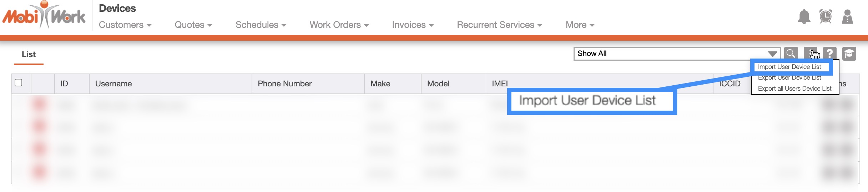Click the graduation cap training icon
Image resolution: width=868 pixels, height=192 pixels.
(x=849, y=54)
